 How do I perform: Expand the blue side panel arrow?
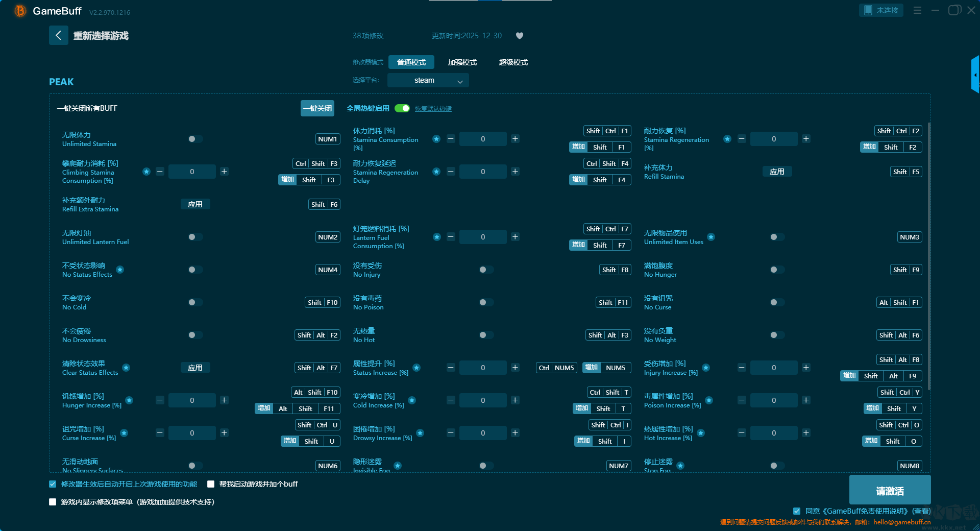[975, 75]
